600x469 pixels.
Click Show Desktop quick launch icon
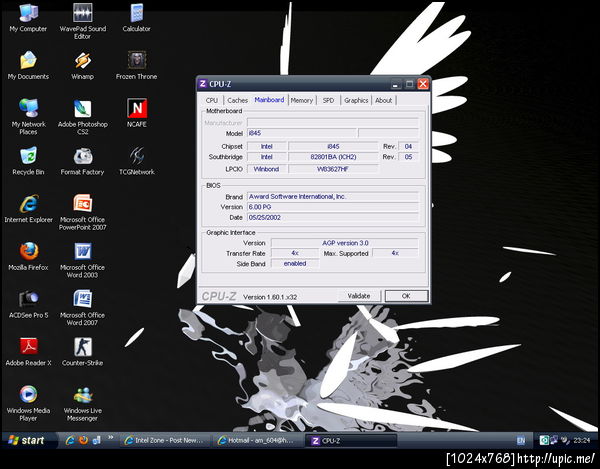(x=96, y=440)
